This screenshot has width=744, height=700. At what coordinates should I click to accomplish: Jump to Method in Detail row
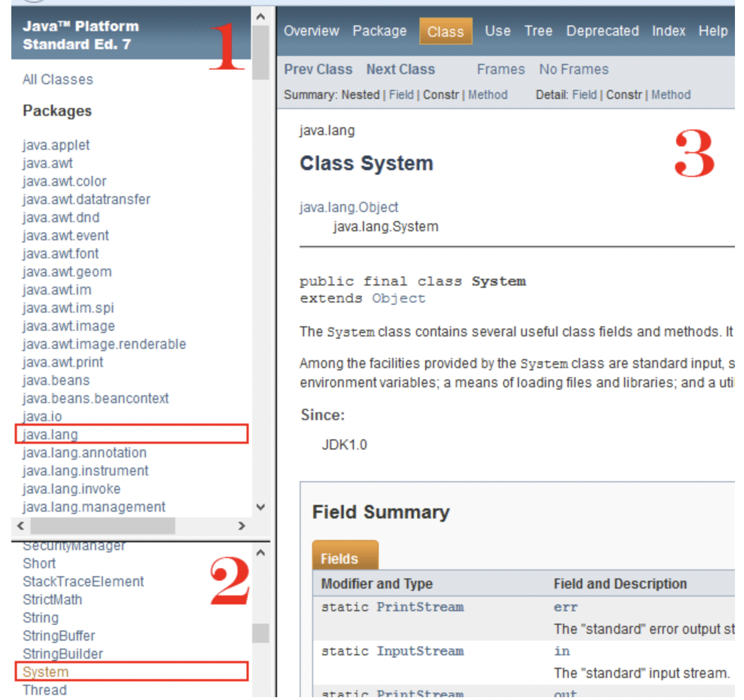[671, 95]
